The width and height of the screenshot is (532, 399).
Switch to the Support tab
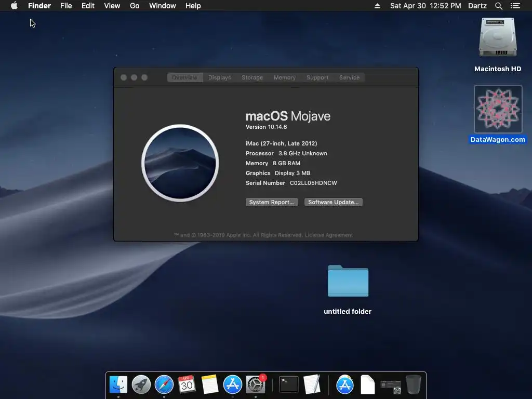pyautogui.click(x=317, y=77)
